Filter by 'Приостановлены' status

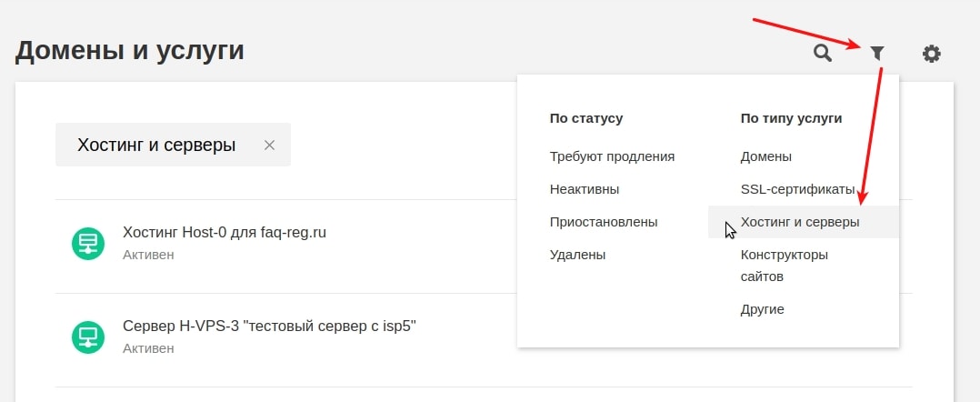coord(604,222)
